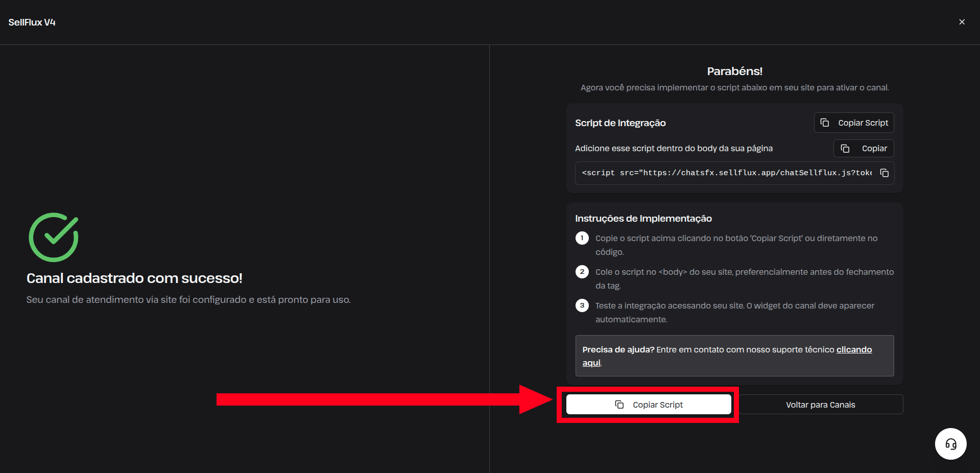The width and height of the screenshot is (980, 473).
Task: Click the 'Precisa de ajuda?' text
Action: pyautogui.click(x=618, y=349)
